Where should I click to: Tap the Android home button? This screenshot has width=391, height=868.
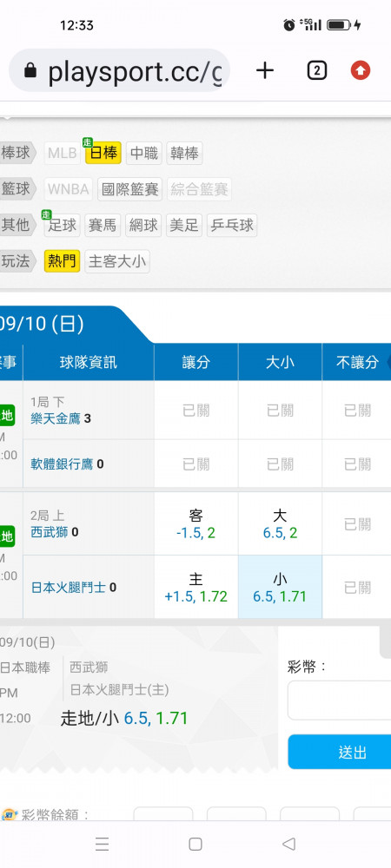pos(195,844)
